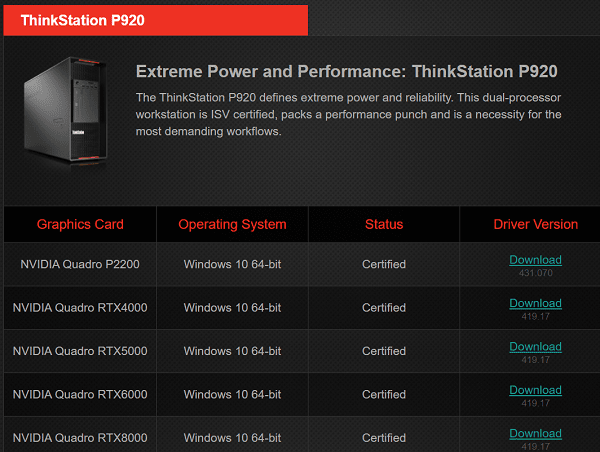Download driver for Quadro RTX8000

point(535,433)
